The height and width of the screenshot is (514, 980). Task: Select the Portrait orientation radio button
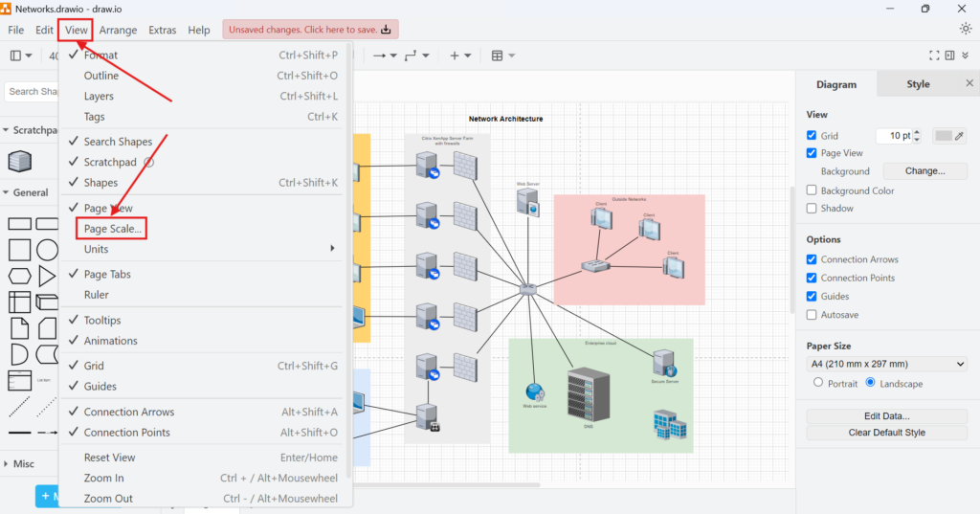(818, 382)
